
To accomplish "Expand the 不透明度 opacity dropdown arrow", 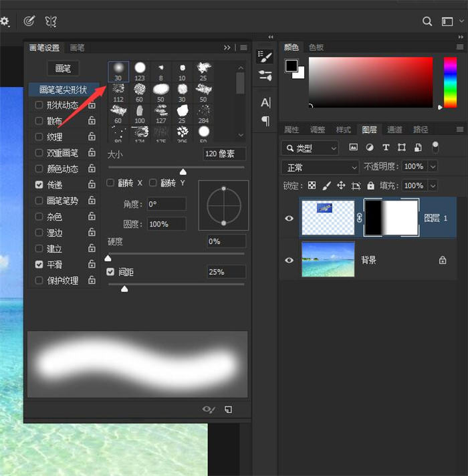I will tap(433, 166).
